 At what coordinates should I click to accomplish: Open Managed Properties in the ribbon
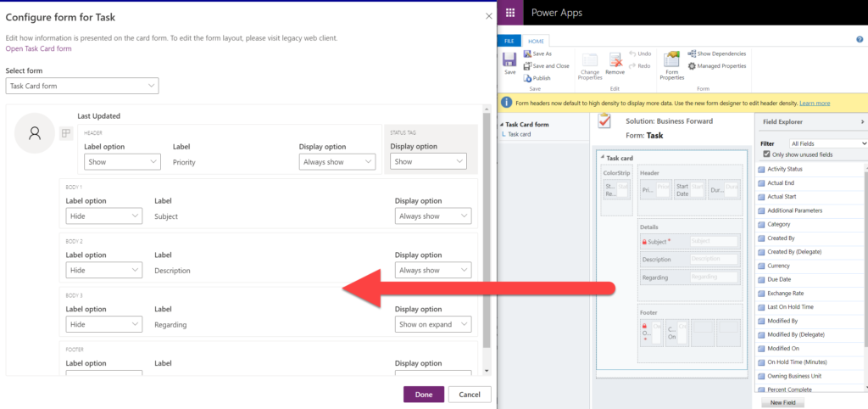point(717,66)
